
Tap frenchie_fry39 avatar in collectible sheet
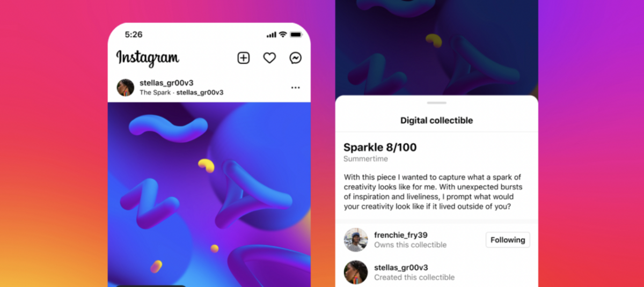coord(356,240)
